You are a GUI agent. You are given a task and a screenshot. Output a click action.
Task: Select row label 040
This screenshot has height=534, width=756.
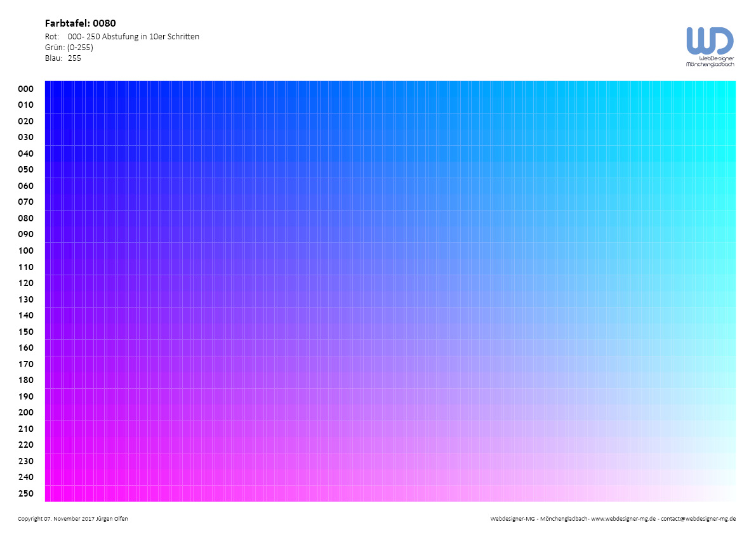[26, 153]
